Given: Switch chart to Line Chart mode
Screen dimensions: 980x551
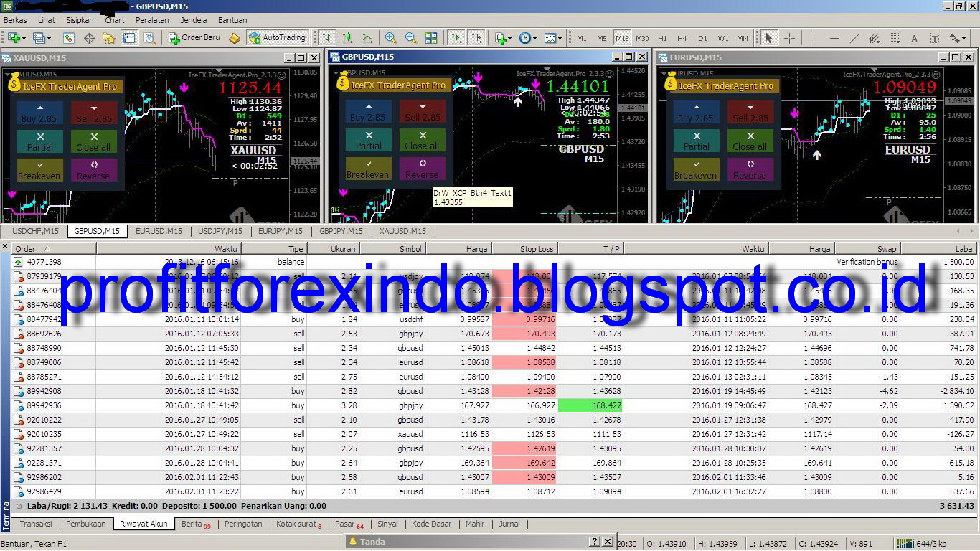Looking at the screenshot, I should tap(367, 38).
